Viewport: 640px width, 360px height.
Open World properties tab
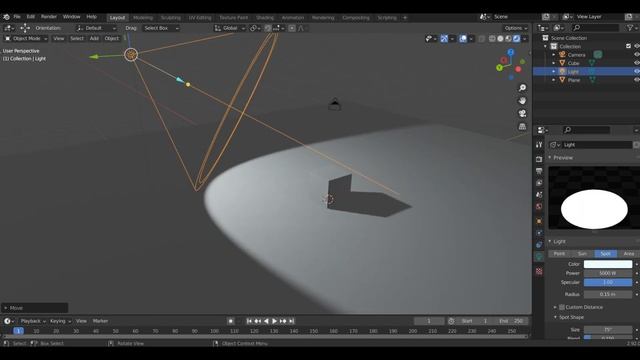539,207
